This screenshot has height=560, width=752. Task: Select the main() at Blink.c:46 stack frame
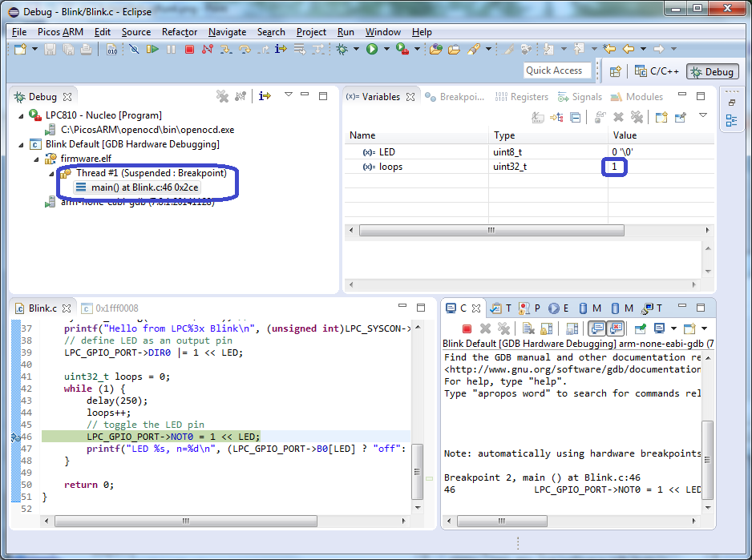coord(137,187)
